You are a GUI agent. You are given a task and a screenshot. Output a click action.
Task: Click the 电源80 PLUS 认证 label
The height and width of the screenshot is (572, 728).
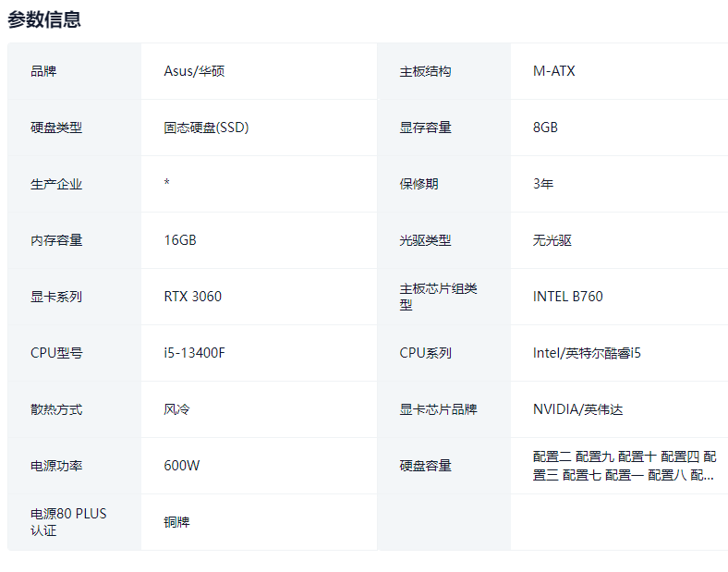(x=68, y=522)
